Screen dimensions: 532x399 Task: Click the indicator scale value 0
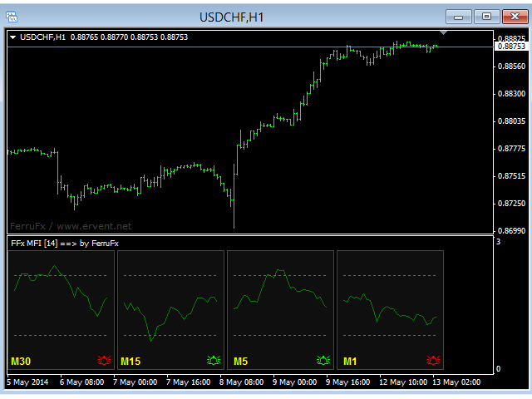(498, 369)
